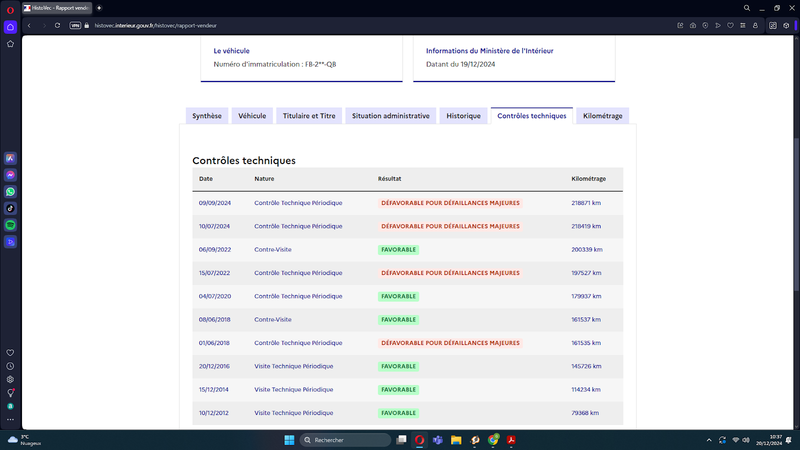Viewport: 800px width, 450px height.
Task: Open Aria AI in the Opera sidebar
Action: tap(10, 159)
